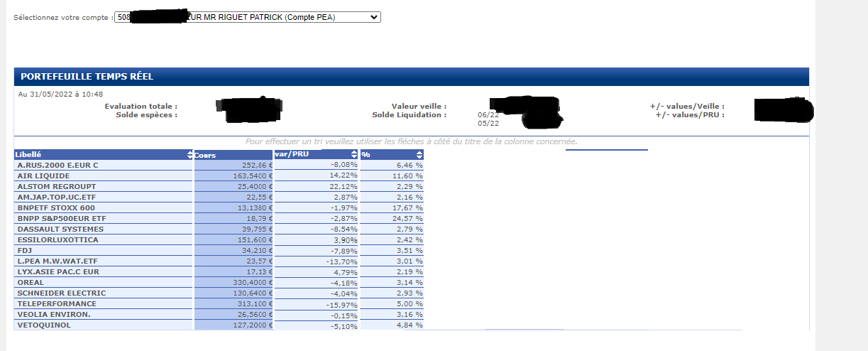This screenshot has width=868, height=351.
Task: Click the 25,4000 € price cell
Action: coord(234,186)
